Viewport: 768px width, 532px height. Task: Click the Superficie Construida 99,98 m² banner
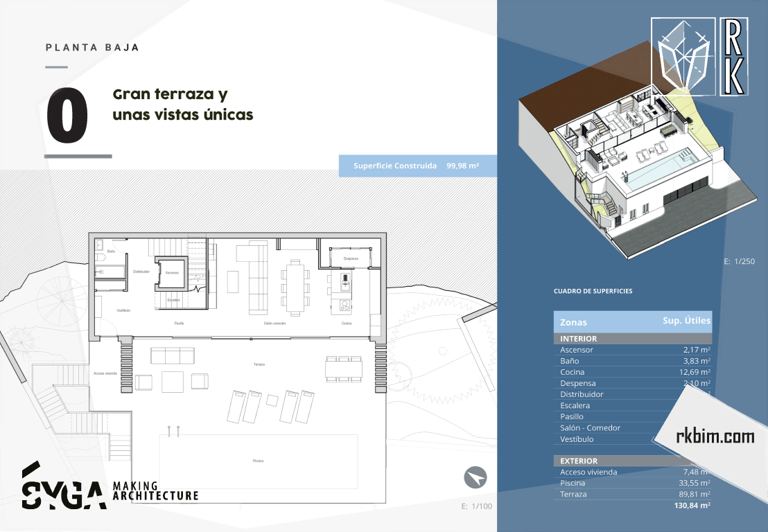coord(417,166)
